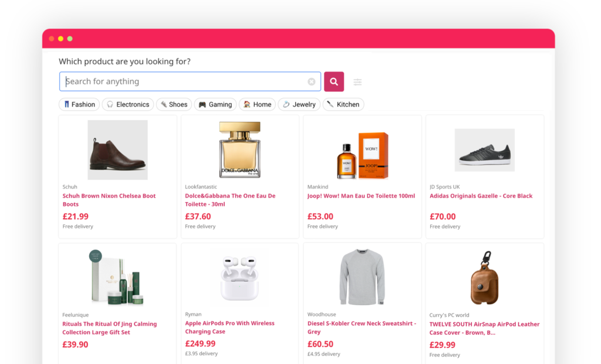Select the Electronics category chip
The image size is (601, 364).
click(x=128, y=104)
